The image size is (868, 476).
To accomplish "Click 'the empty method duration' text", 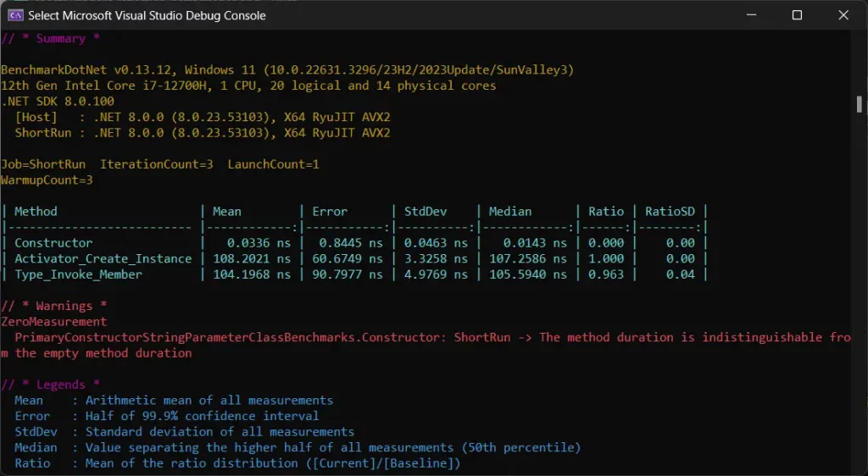I will [x=103, y=353].
